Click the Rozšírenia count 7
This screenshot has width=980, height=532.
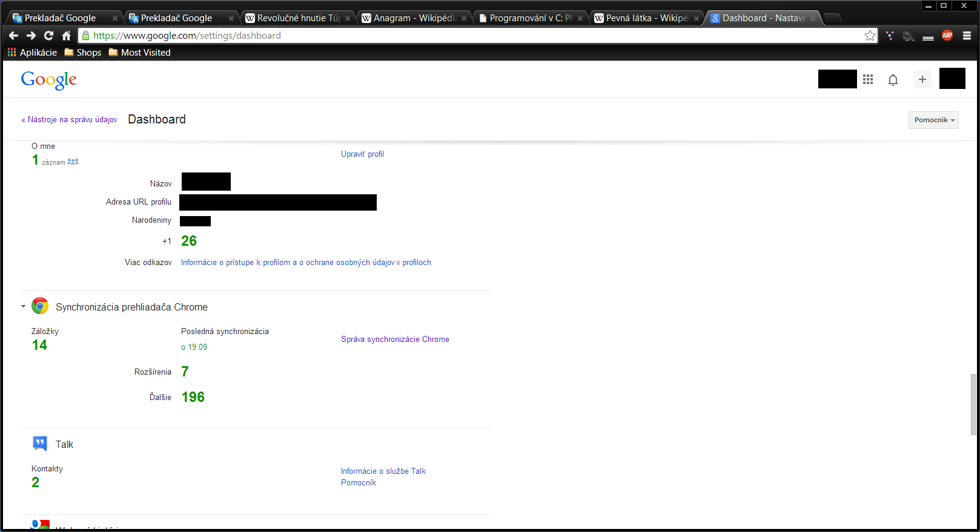click(x=185, y=372)
